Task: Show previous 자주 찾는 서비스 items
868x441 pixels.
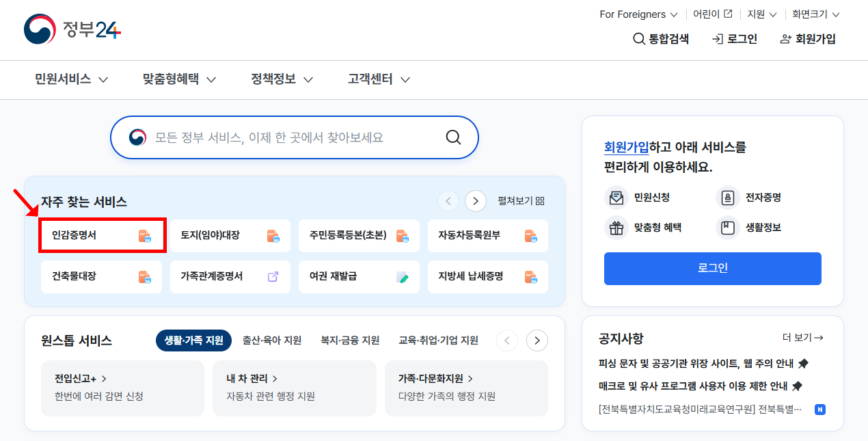Action: 448,201
